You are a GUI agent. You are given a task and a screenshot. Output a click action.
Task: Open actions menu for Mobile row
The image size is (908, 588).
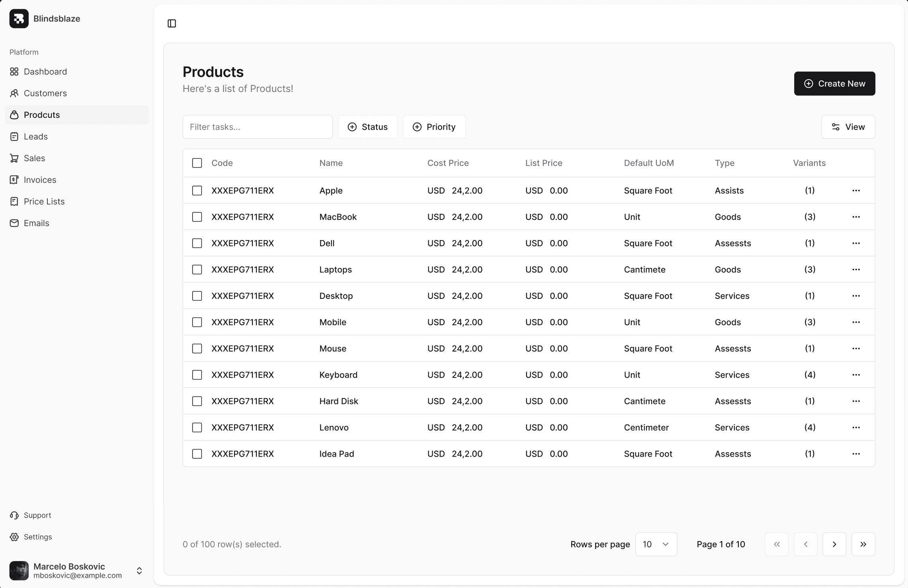click(x=856, y=322)
